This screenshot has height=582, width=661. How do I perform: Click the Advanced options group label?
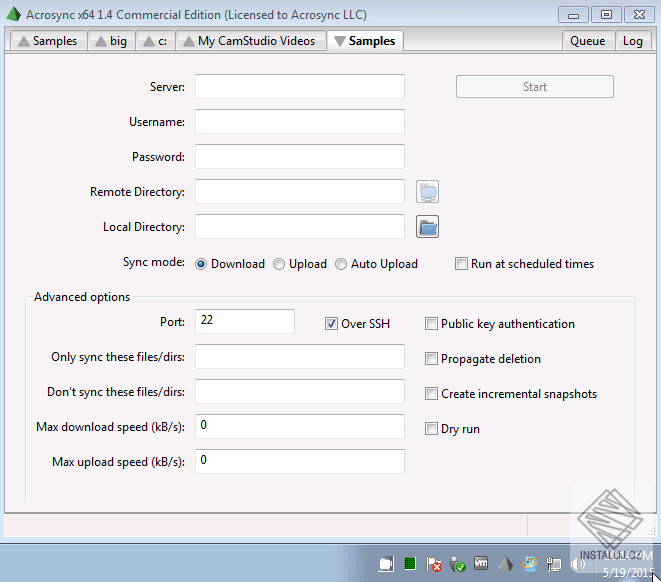pyautogui.click(x=82, y=297)
